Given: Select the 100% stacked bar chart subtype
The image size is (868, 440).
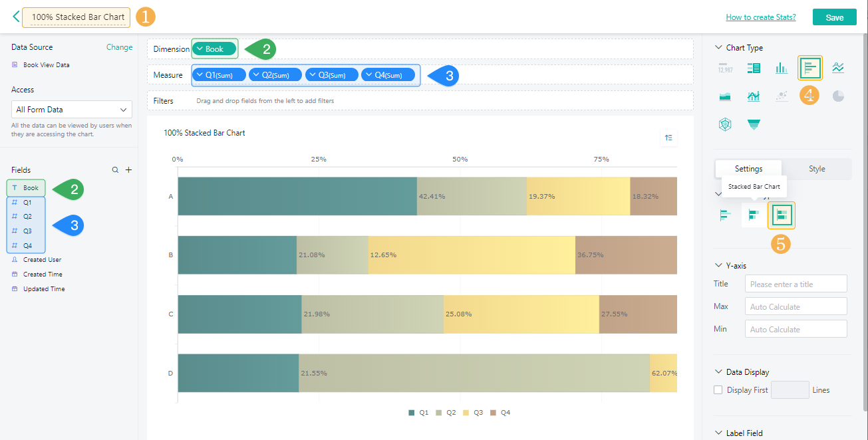Looking at the screenshot, I should (782, 215).
